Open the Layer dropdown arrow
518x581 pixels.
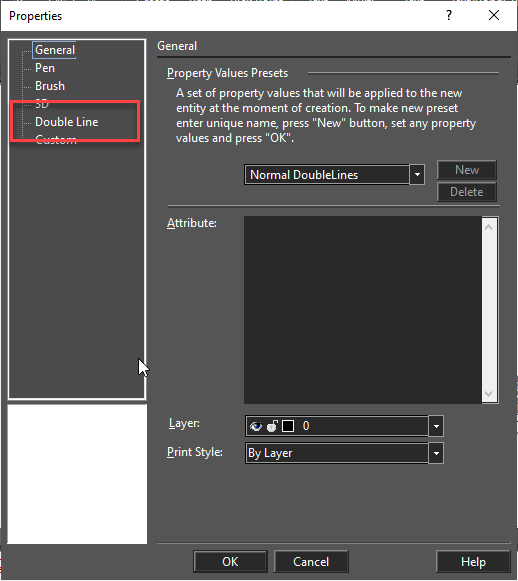(436, 426)
